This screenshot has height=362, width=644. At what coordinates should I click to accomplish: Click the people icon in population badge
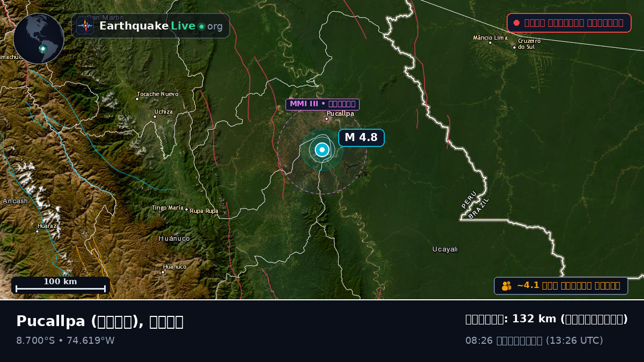coord(507,286)
